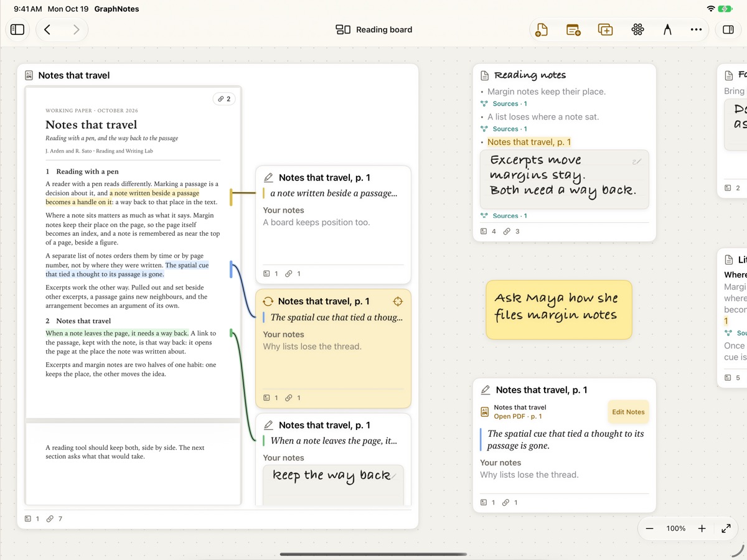This screenshot has height=560, width=747.
Task: Click the Notes that travel paper title in PDF
Action: [x=91, y=124]
